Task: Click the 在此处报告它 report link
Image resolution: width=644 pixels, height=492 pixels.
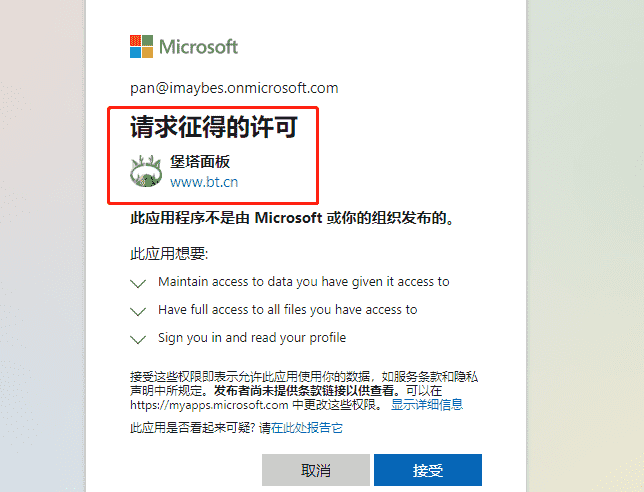Action: tap(307, 428)
